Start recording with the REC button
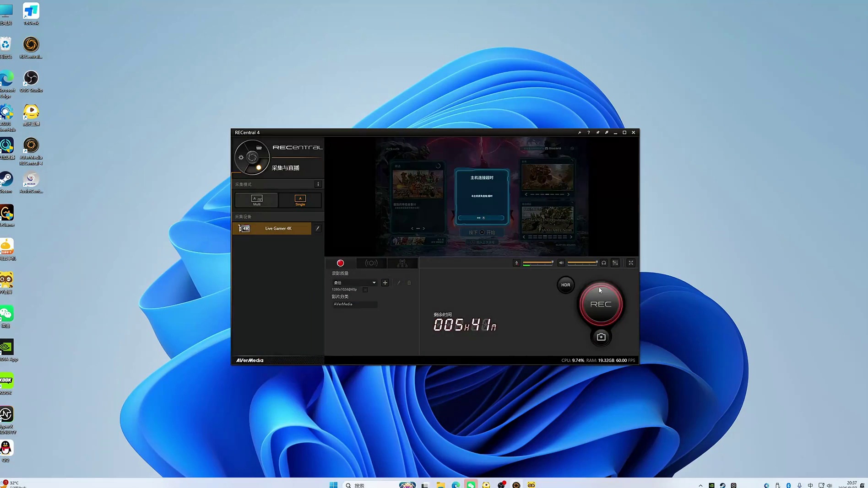 (x=601, y=304)
